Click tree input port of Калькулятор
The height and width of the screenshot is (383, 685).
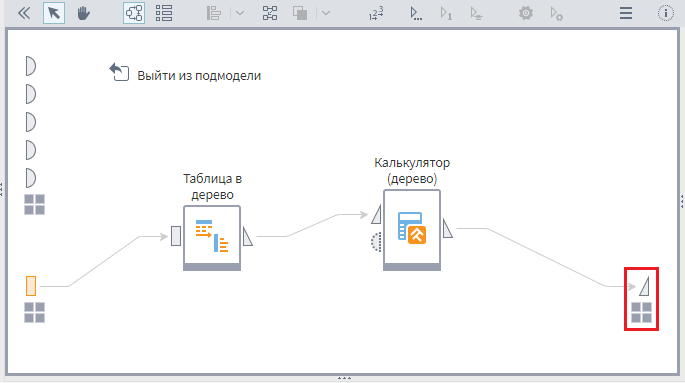[376, 214]
